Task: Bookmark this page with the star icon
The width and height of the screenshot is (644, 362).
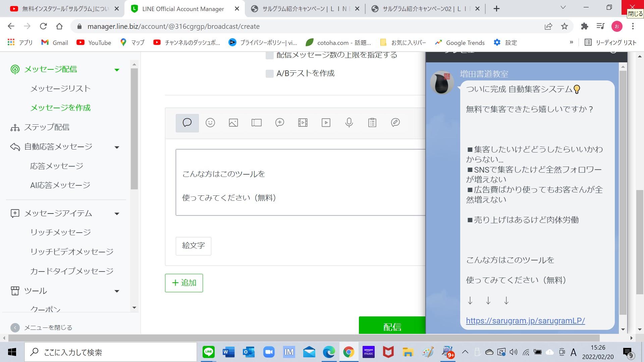Action: coord(565,26)
